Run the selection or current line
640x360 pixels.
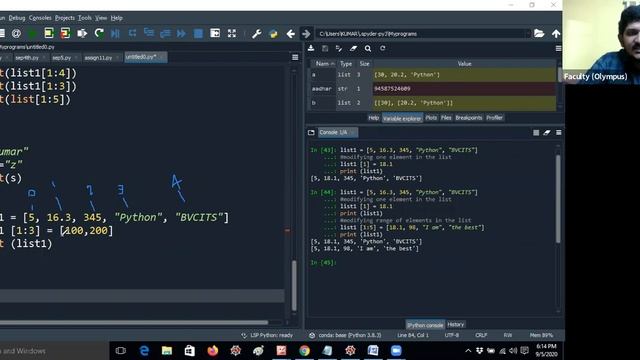[x=82, y=33]
